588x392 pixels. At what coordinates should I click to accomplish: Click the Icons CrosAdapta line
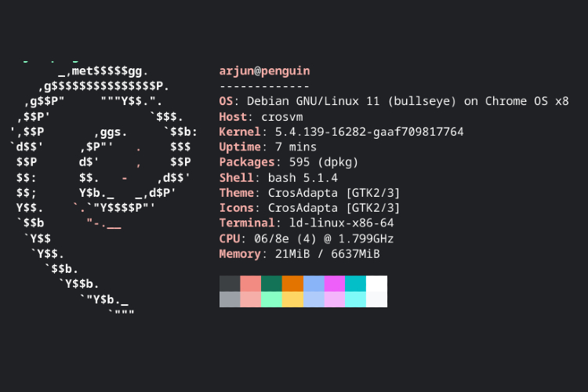pos(310,208)
